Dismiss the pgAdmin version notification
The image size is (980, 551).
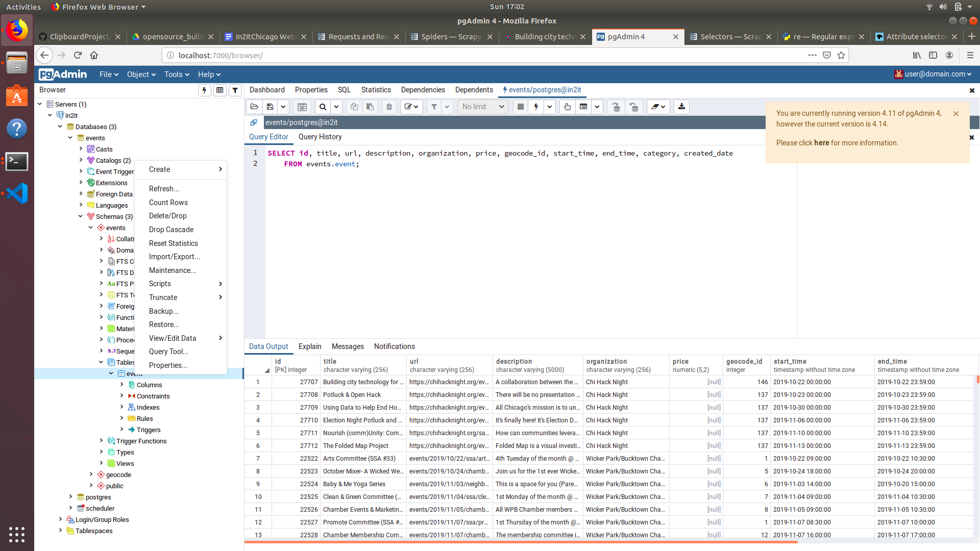956,114
